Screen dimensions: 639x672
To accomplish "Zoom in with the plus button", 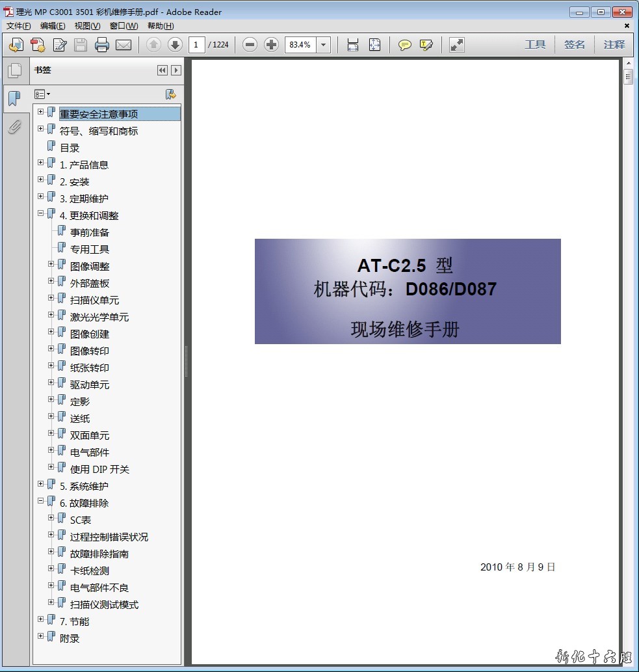I will tap(272, 45).
